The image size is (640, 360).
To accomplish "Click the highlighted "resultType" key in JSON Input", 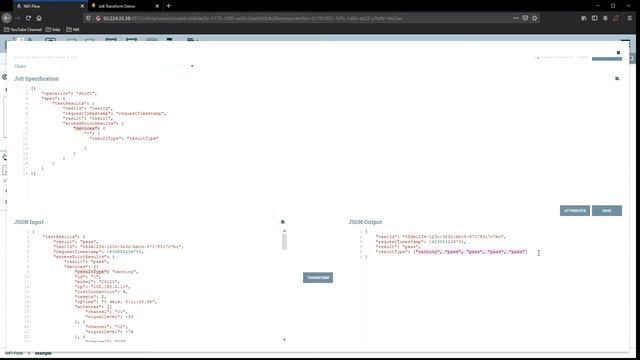I will [x=92, y=271].
